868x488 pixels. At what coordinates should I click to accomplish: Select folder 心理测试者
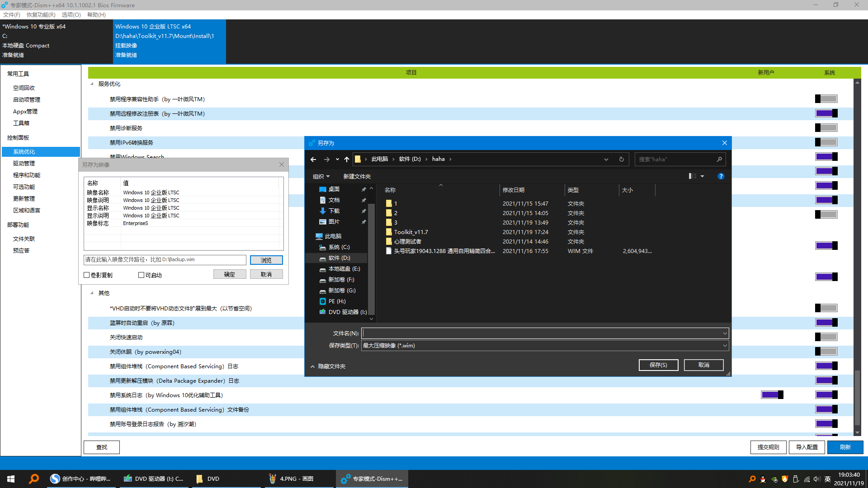point(407,242)
